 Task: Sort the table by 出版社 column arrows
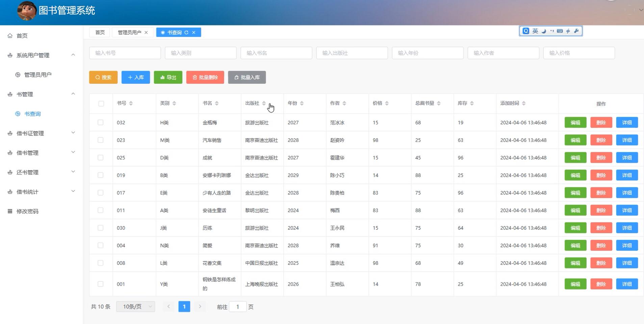point(264,103)
